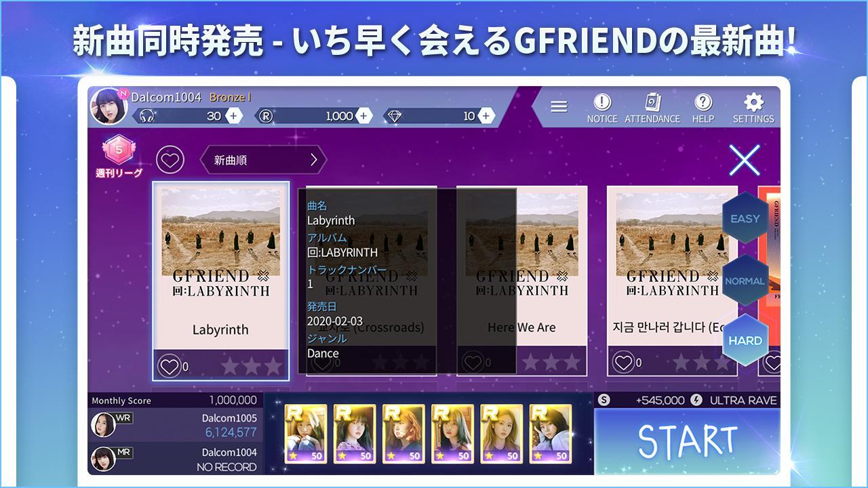Tap world record score 6,124,577
This screenshot has width=868, height=488.
tap(231, 432)
